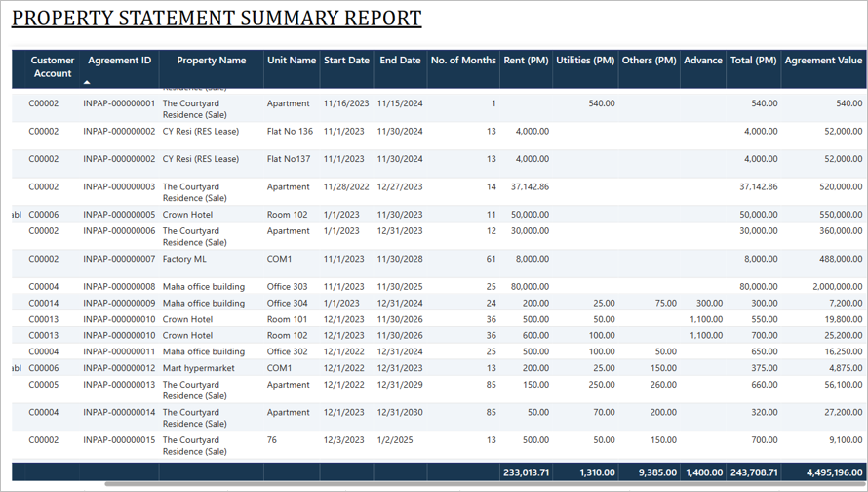Click the Utilities (PM) column header
The image size is (868, 492).
point(585,60)
